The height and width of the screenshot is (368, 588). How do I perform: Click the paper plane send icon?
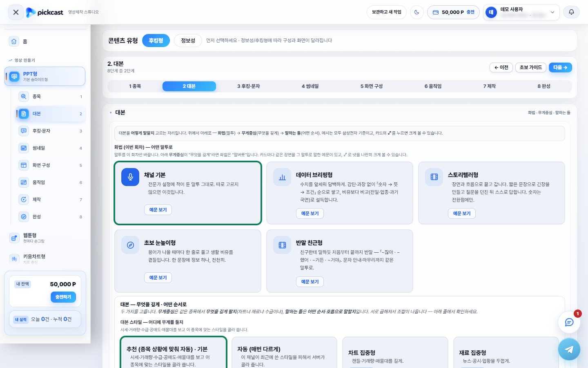pos(569,349)
